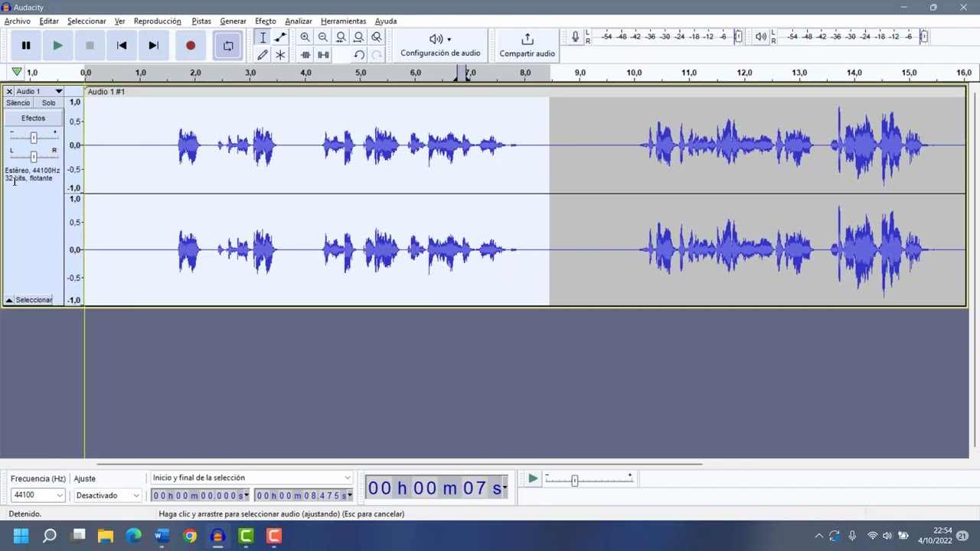Start recording with the red Record button
980x551 pixels.
coord(191,46)
